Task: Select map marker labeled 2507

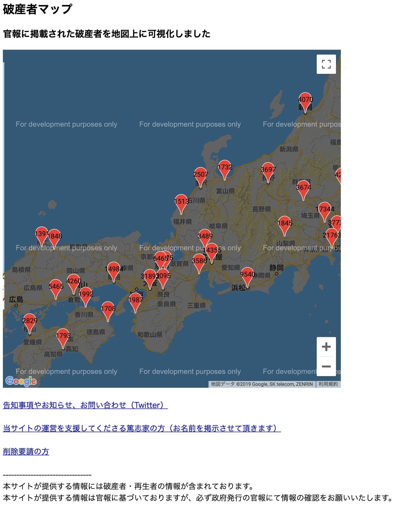Action: 201,177
